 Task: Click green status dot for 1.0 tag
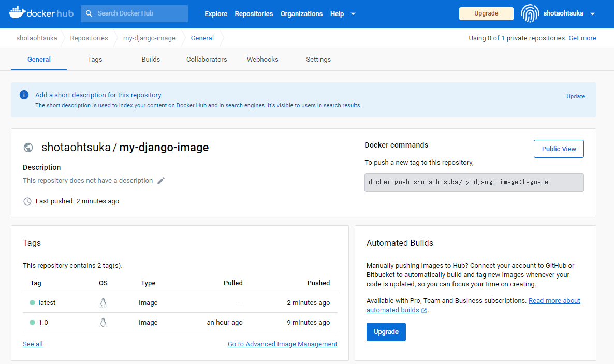(33, 322)
